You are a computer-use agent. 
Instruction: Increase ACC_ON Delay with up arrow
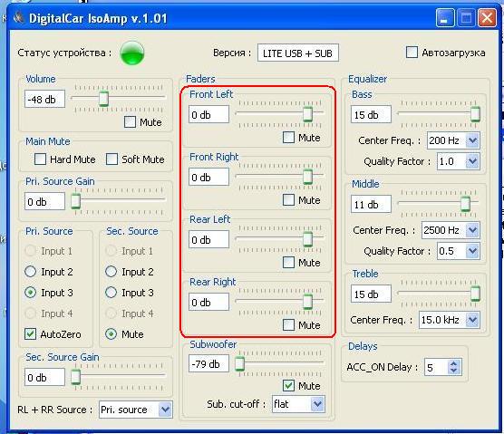tap(453, 363)
